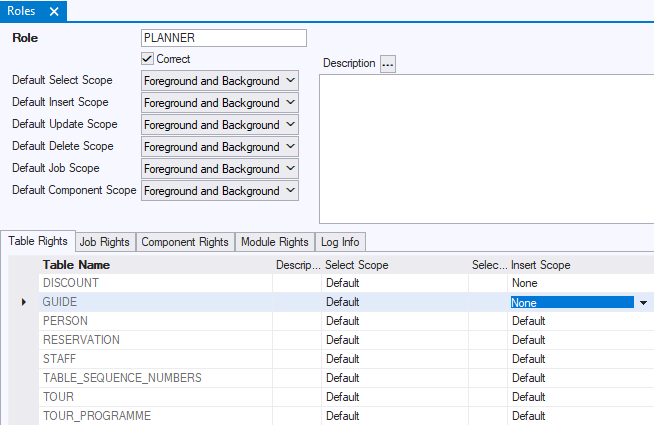Open the Module Rights tab

274,242
